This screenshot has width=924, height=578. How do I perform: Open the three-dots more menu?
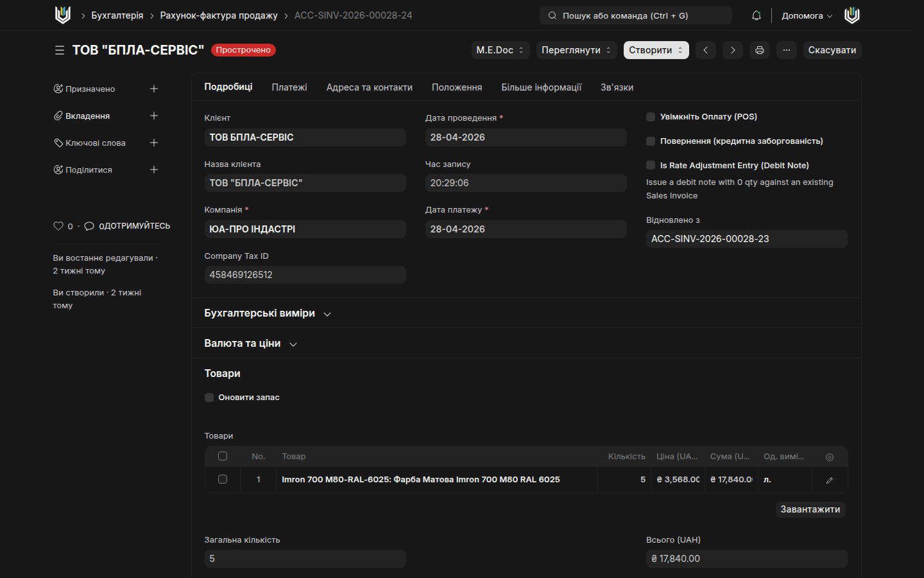[x=787, y=50]
